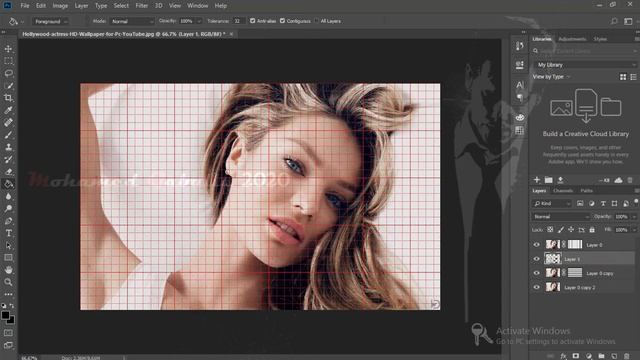Viewport: 640px width, 360px height.
Task: Select the Paint Bucket tool in toolbar
Action: click(x=8, y=184)
